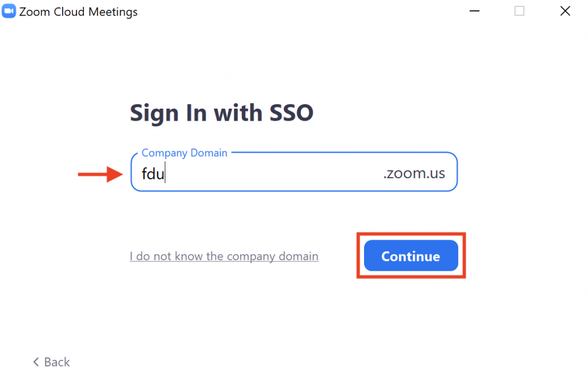The height and width of the screenshot is (392, 588).
Task: Click the empty middle of the domain field
Action: pos(274,174)
